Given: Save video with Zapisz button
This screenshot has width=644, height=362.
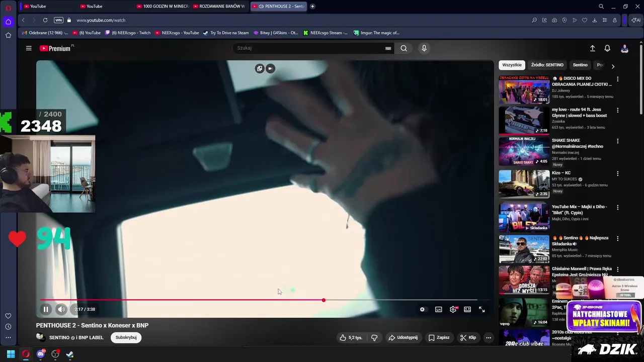Looking at the screenshot, I should [439, 337].
